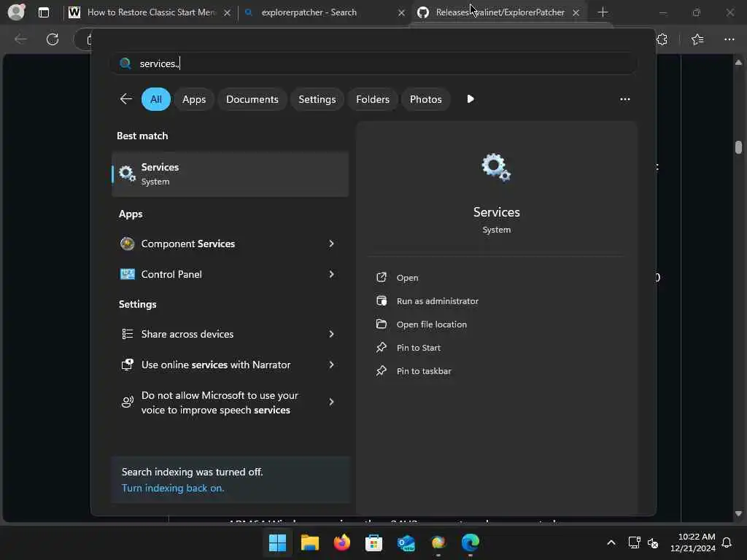This screenshot has height=560, width=747.
Task: Open Outlook from taskbar
Action: tap(406, 542)
